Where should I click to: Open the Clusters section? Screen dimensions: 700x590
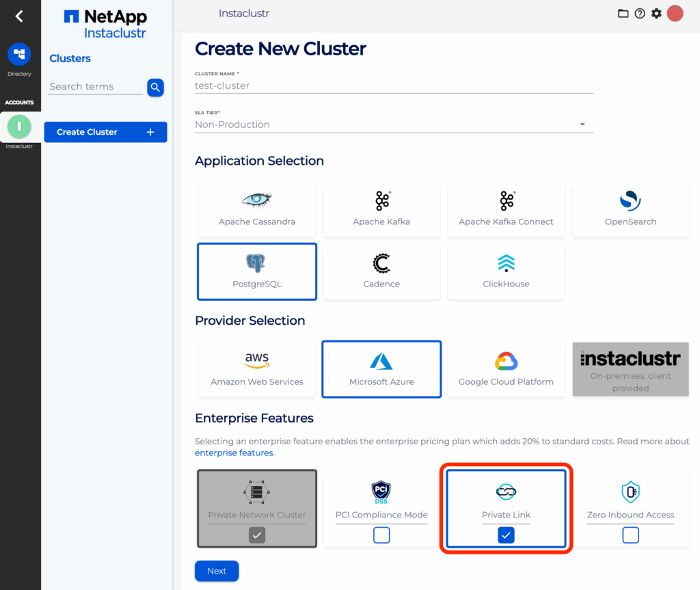point(70,58)
